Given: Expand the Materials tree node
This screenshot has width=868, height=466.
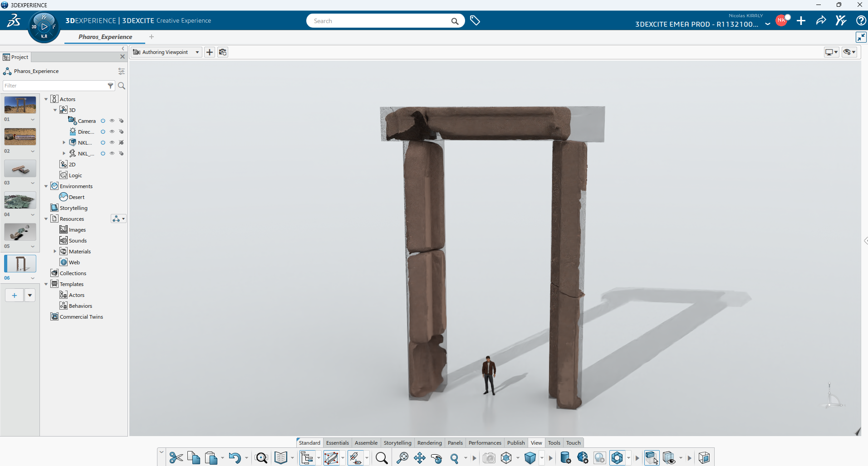Looking at the screenshot, I should 55,252.
